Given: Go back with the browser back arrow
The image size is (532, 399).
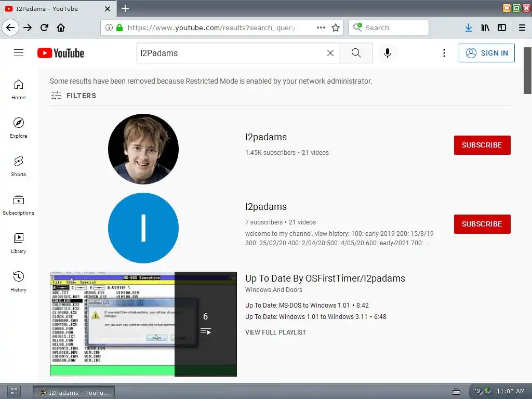Looking at the screenshot, I should coord(10,28).
